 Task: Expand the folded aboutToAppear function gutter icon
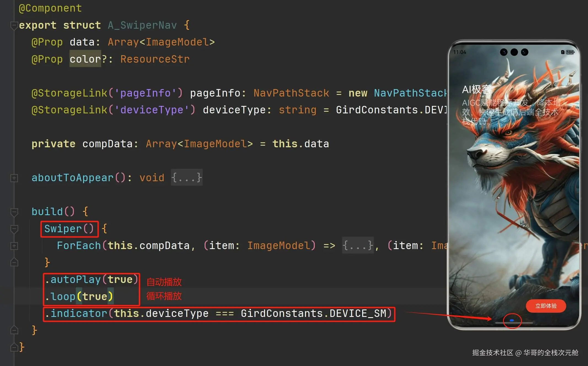[14, 178]
